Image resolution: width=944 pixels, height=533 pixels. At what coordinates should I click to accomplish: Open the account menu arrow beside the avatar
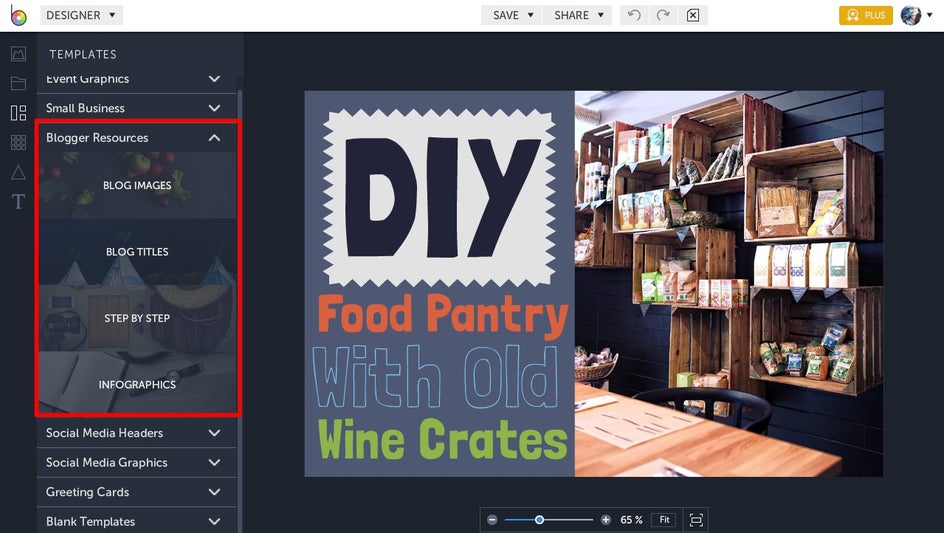point(930,15)
